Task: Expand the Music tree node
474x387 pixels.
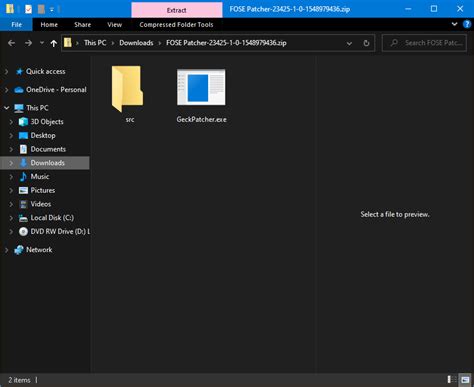Action: [11, 177]
